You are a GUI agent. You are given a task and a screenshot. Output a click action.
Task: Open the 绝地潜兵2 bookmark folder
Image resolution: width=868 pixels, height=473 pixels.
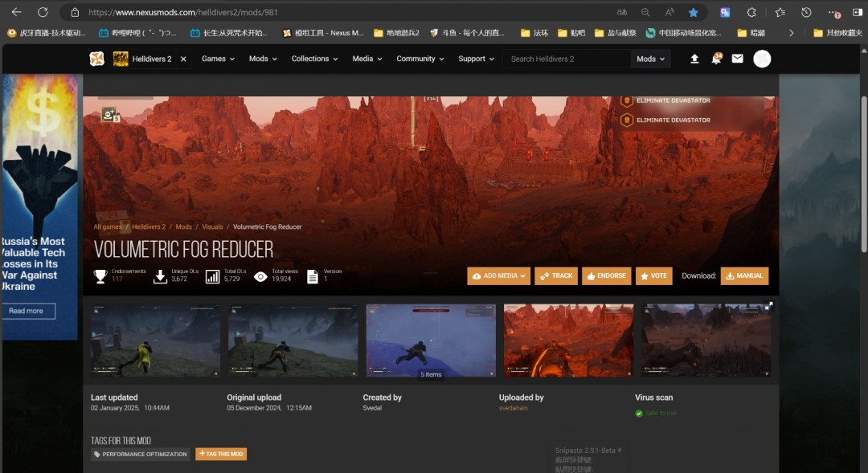tap(396, 33)
